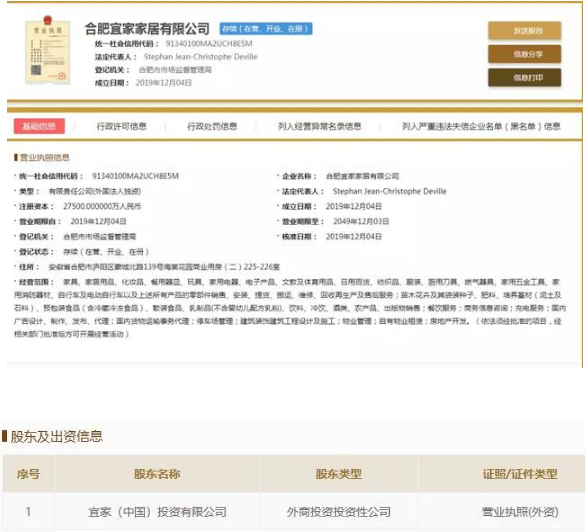Click the blue 存续 status badge

[266, 29]
